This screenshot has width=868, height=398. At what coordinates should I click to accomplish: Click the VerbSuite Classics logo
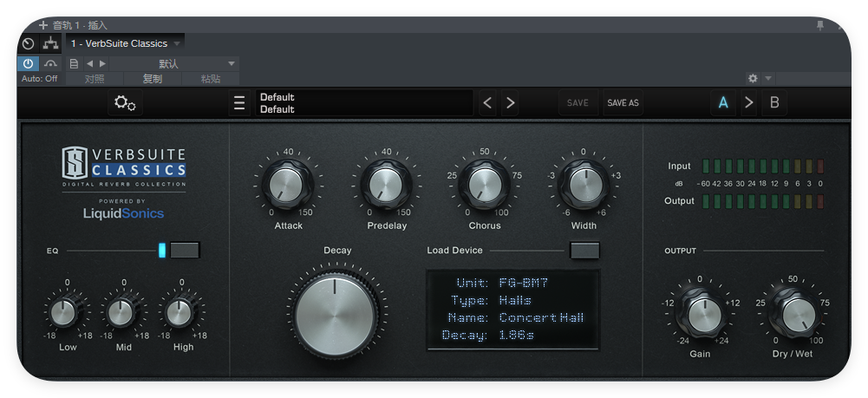(124, 167)
